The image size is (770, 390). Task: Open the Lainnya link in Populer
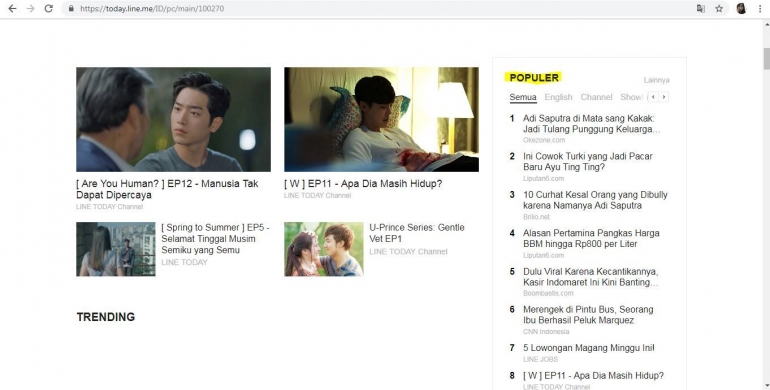[657, 80]
